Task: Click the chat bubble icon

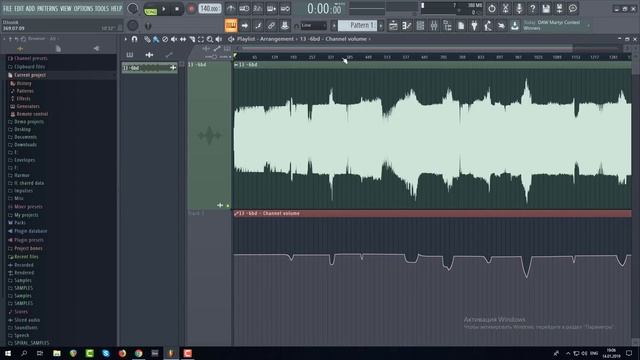Action: (573, 8)
